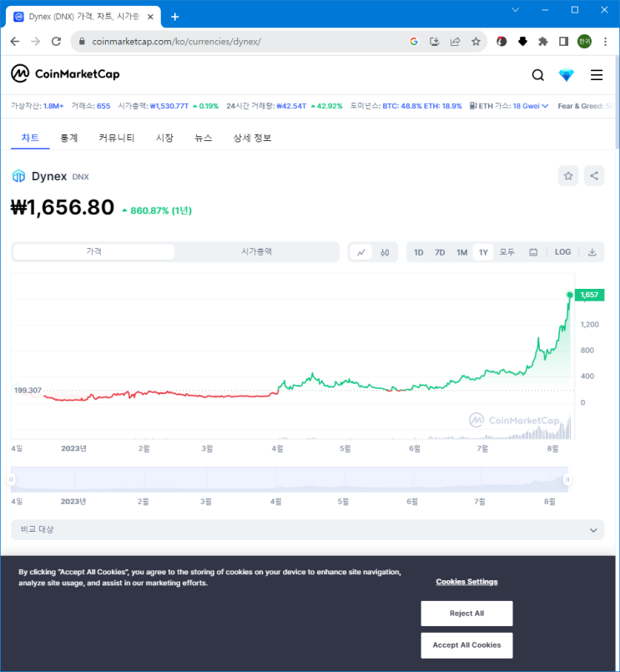Viewport: 620px width, 672px height.
Task: Toggle LOG scale on chart
Action: 562,252
